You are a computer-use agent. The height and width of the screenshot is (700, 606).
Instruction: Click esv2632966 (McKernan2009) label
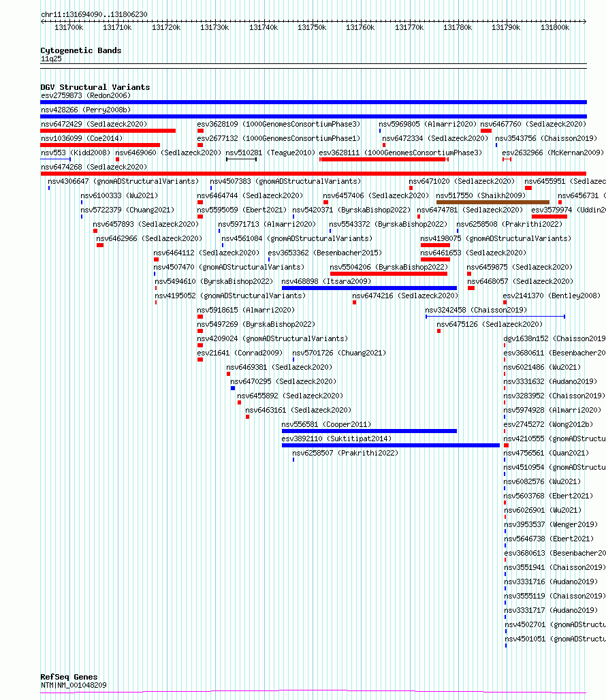point(553,153)
